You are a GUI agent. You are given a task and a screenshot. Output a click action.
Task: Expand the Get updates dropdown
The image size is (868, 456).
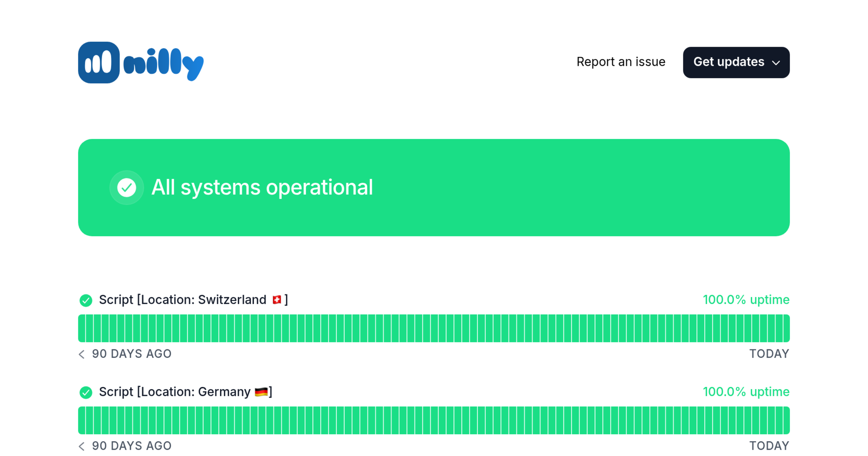point(736,62)
